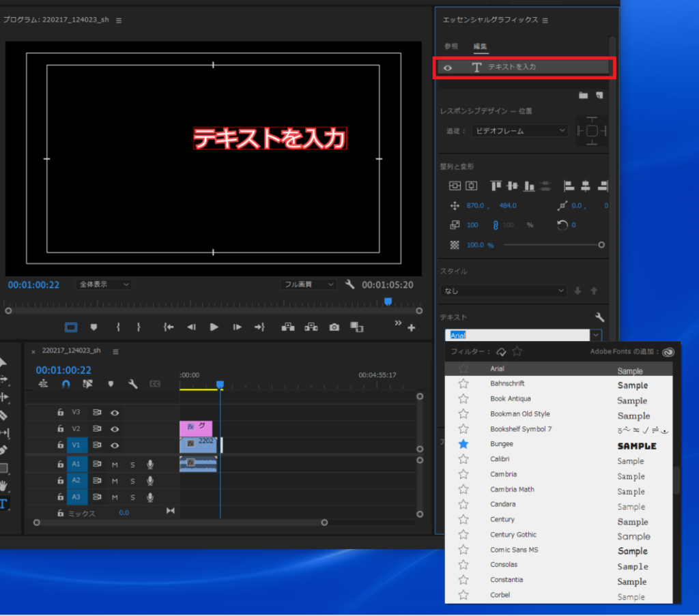The height and width of the screenshot is (616, 699).
Task: Click the Step Forward one frame button
Action: 237,327
